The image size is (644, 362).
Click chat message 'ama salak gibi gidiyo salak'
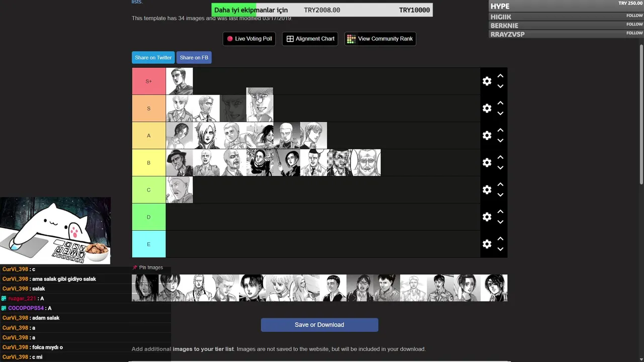pos(64,279)
